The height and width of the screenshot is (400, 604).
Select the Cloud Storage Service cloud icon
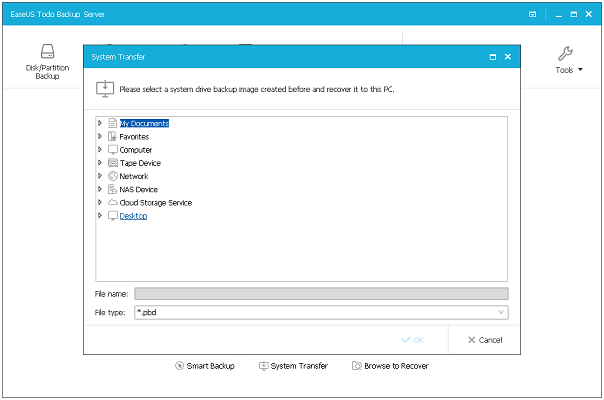(x=112, y=202)
